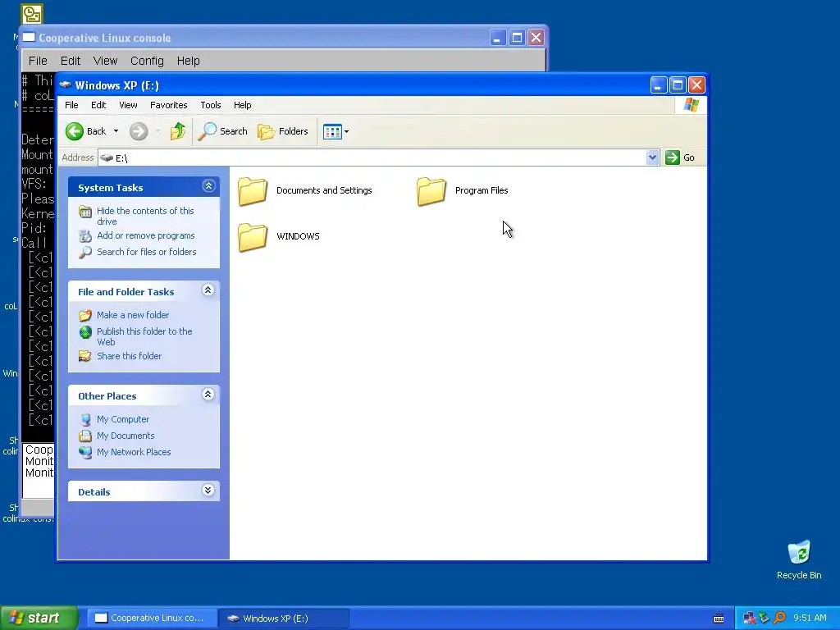Click the desktop icon above the console window

pyautogui.click(x=32, y=14)
